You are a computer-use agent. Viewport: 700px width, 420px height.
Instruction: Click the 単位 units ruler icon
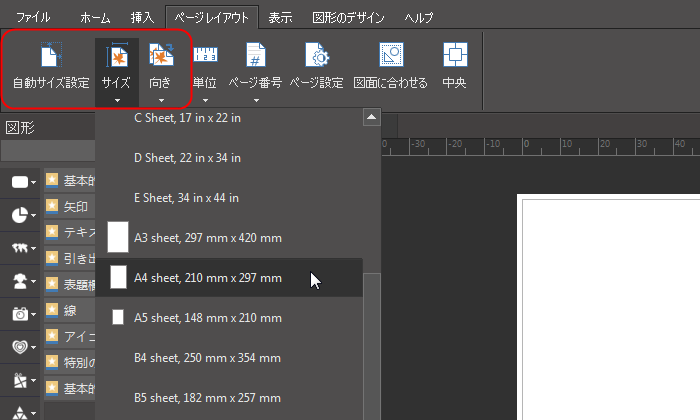pos(205,54)
